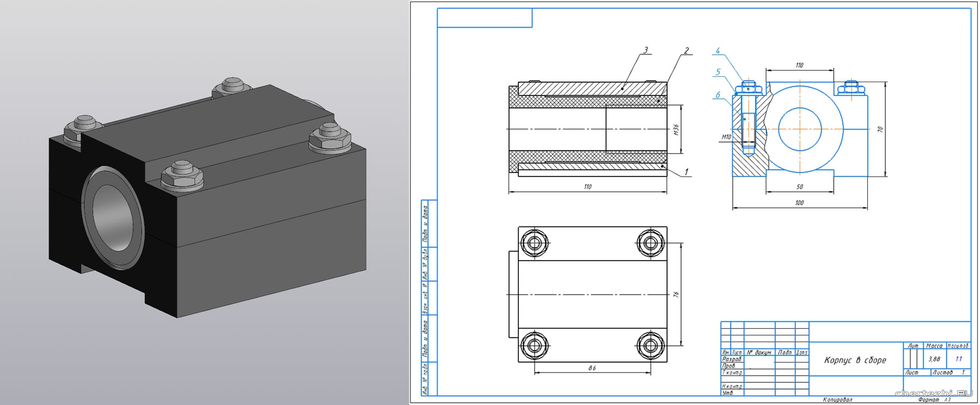Select the 100 overall width dimension
Screen dimensions: 980x405
(799, 202)
